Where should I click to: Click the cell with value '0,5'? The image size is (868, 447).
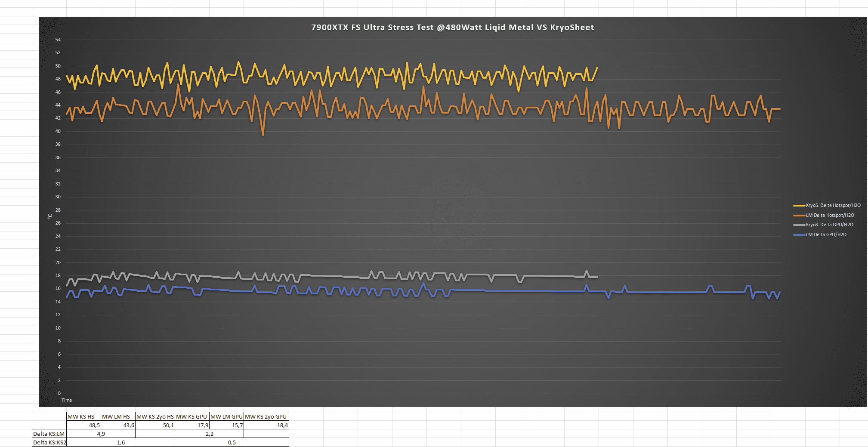point(232,442)
